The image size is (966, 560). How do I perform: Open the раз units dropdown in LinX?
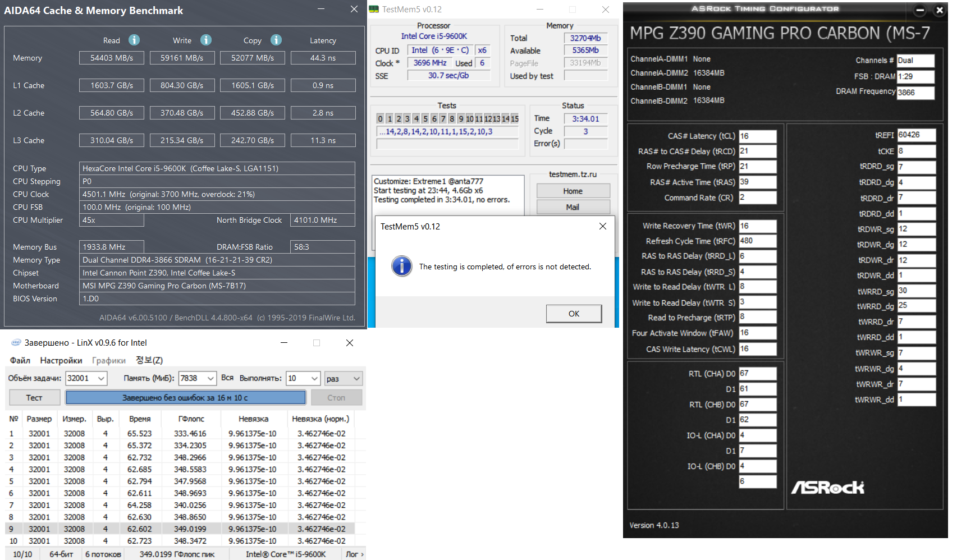click(344, 378)
